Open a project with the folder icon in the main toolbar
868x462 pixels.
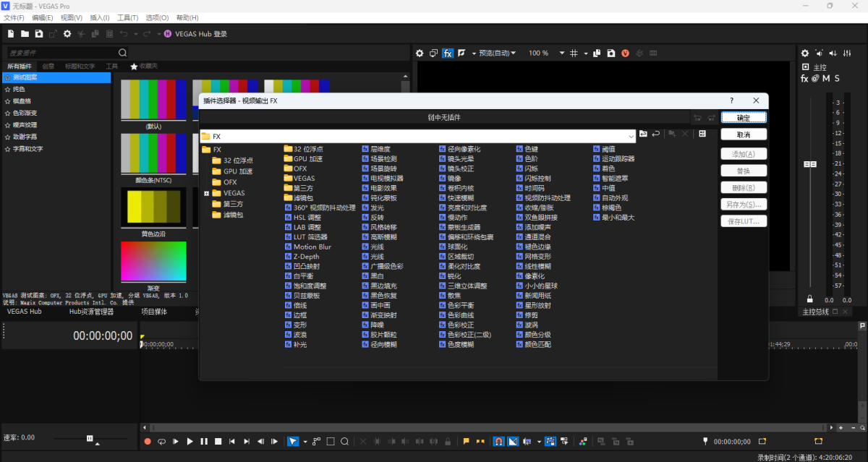25,33
